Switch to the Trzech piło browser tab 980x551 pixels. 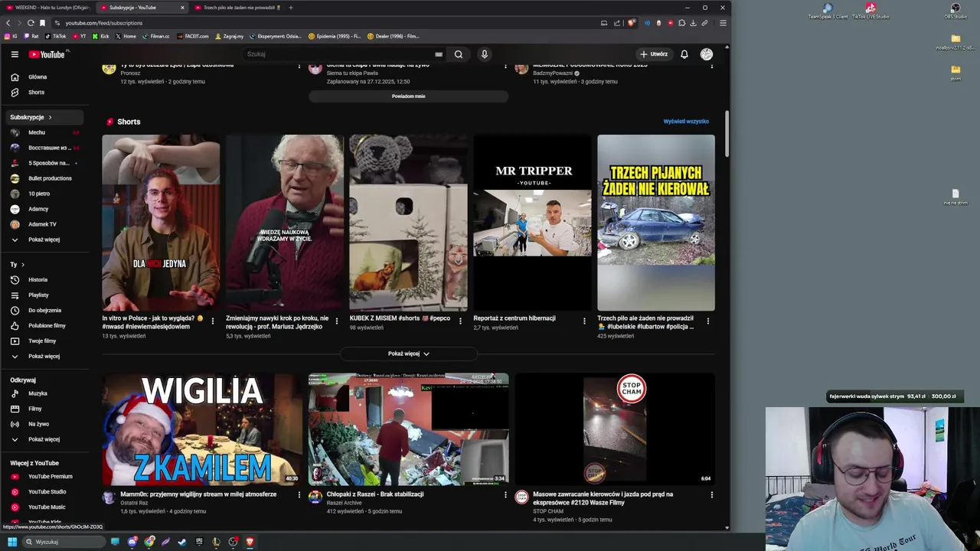(x=237, y=8)
